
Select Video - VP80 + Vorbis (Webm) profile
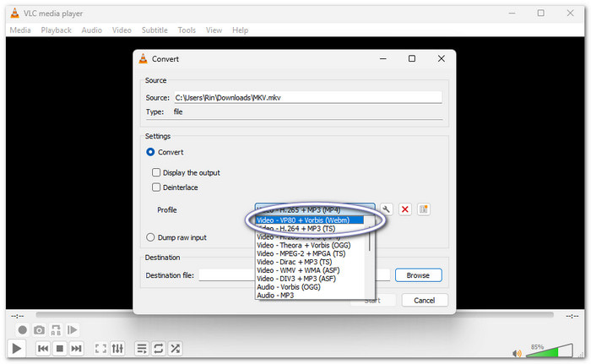pos(310,220)
